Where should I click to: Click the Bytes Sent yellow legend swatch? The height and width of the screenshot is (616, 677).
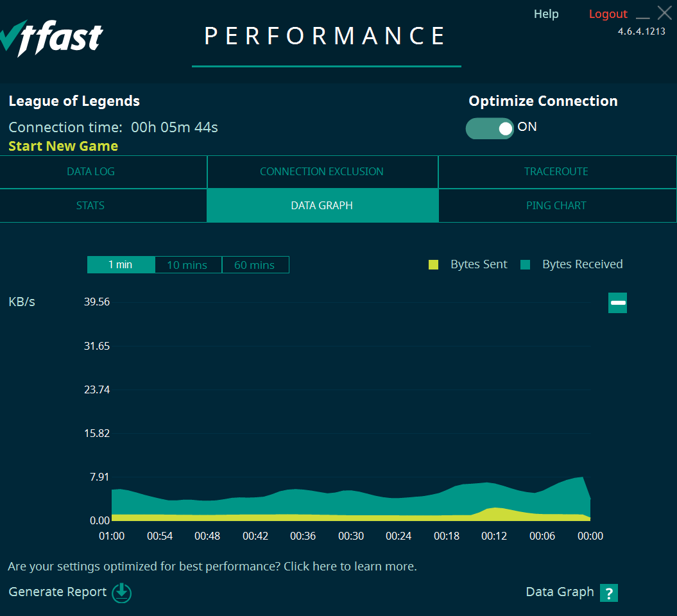tap(434, 264)
